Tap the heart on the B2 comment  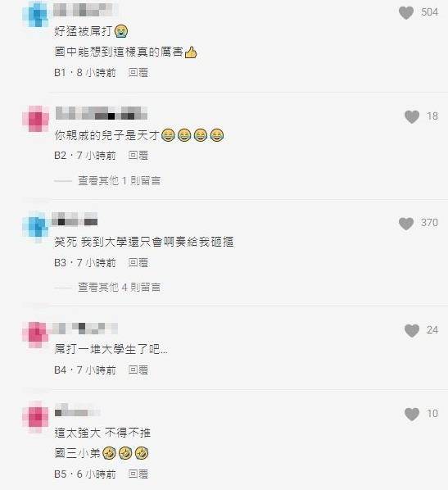pos(412,116)
